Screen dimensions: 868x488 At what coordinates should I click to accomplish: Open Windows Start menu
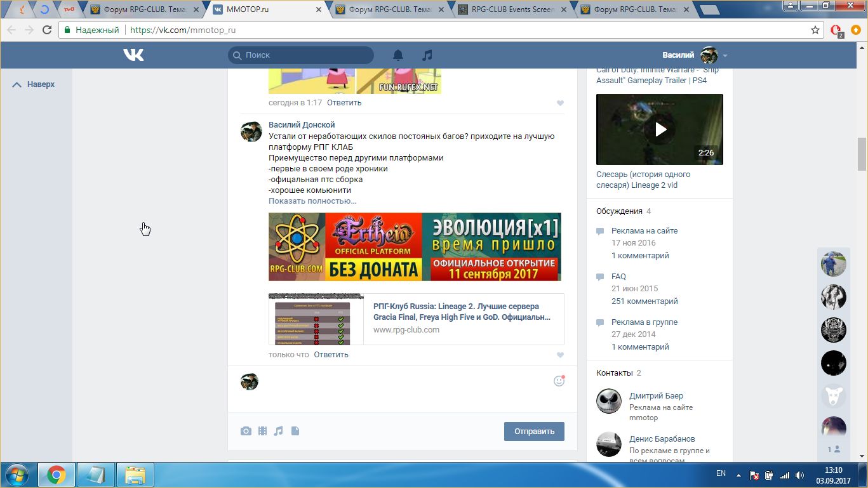click(17, 475)
